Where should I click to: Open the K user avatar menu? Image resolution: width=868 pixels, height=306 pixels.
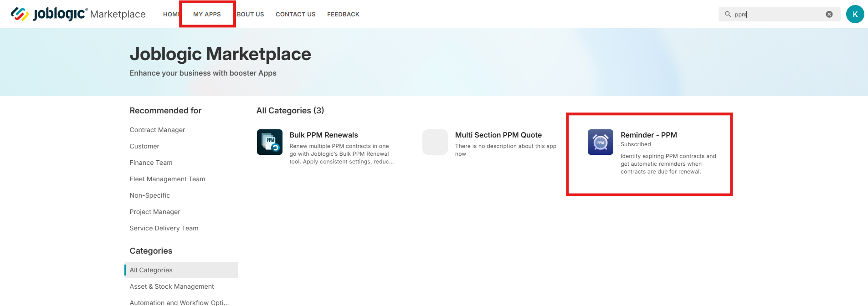855,14
